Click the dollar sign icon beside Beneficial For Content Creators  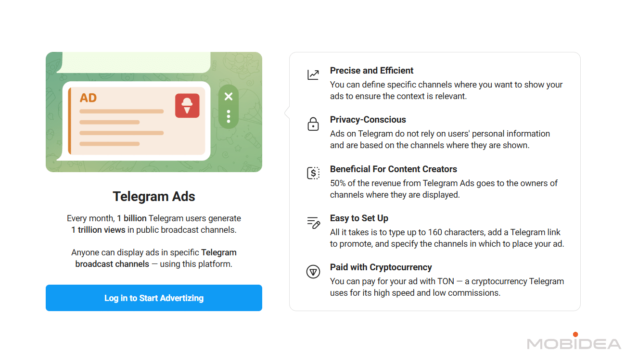tap(313, 173)
